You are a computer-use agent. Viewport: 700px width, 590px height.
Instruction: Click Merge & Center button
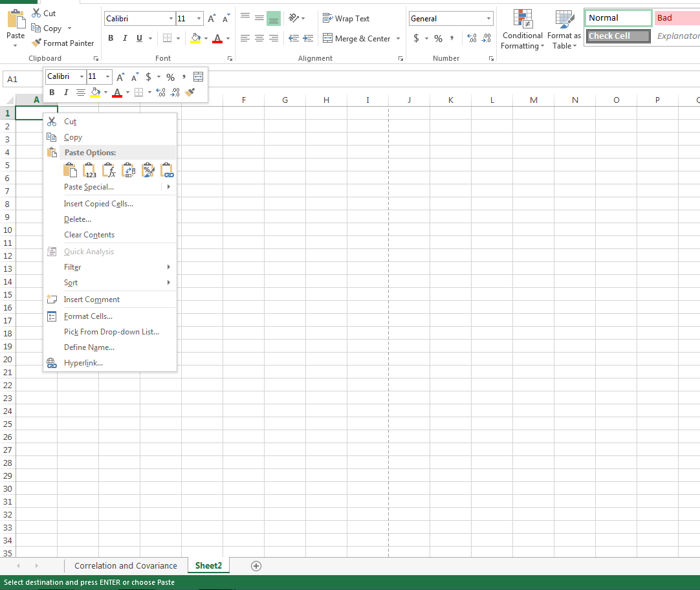point(356,38)
